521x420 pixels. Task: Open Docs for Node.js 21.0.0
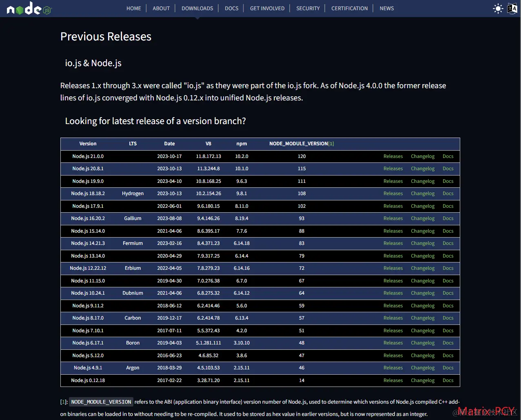(x=448, y=156)
